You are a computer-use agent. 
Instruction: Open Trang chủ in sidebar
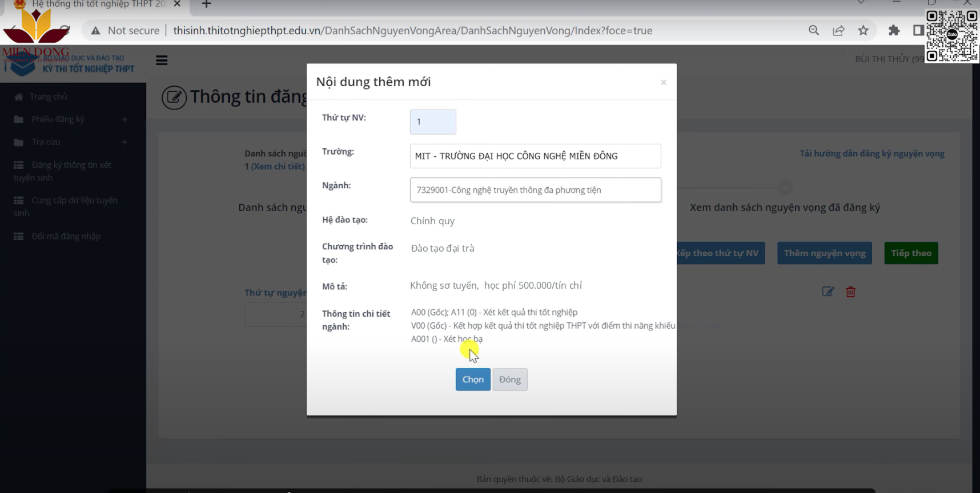(49, 97)
